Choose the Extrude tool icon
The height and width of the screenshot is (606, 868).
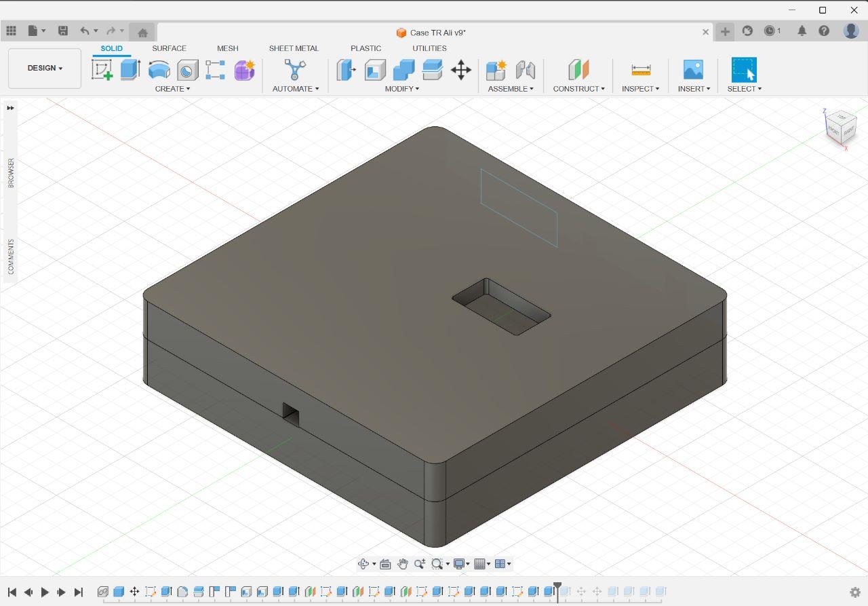pyautogui.click(x=130, y=70)
